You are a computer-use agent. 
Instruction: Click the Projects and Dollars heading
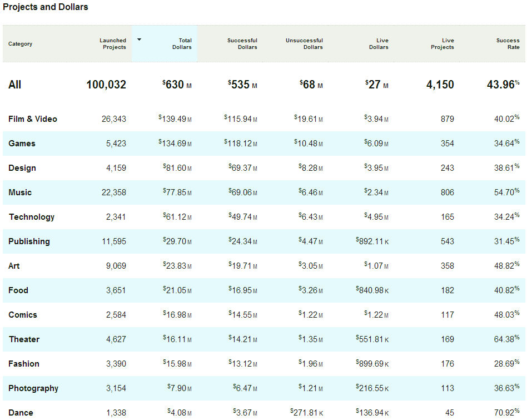pyautogui.click(x=46, y=7)
